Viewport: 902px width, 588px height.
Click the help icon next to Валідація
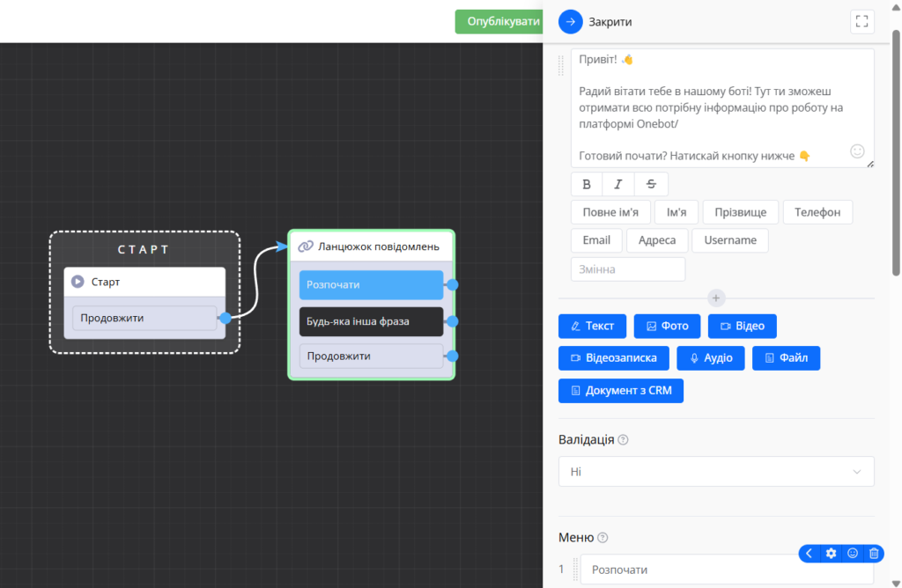(x=623, y=440)
